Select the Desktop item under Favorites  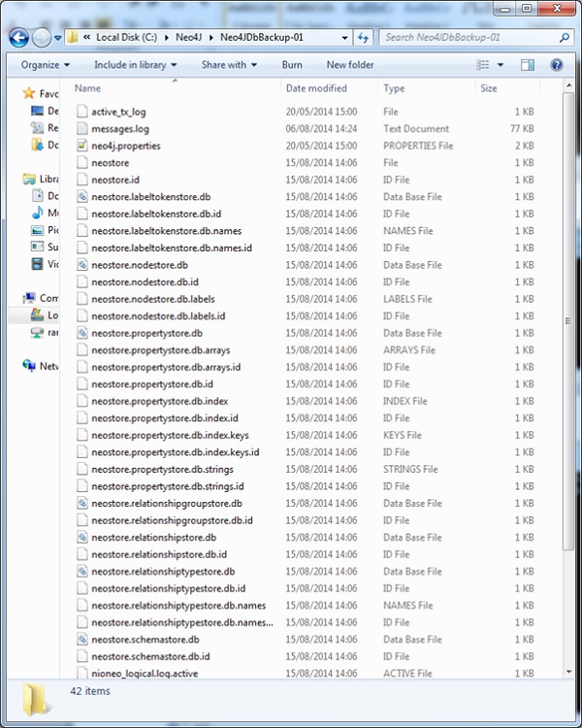tap(45, 111)
